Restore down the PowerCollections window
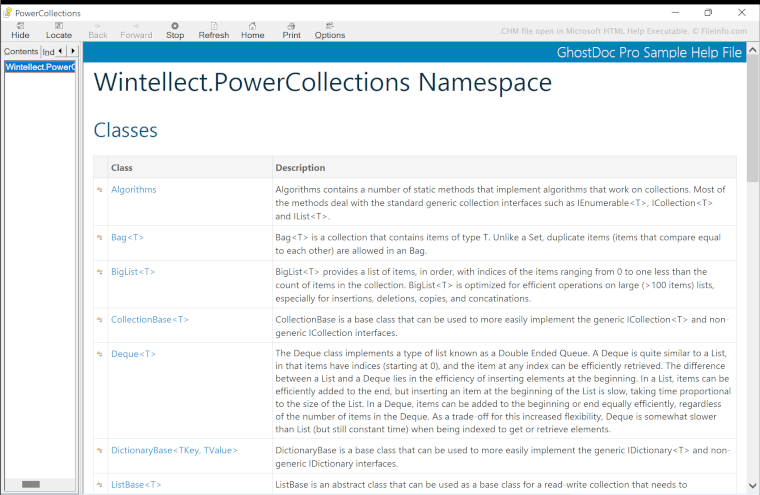Screen dimensions: 760x495 pos(708,13)
